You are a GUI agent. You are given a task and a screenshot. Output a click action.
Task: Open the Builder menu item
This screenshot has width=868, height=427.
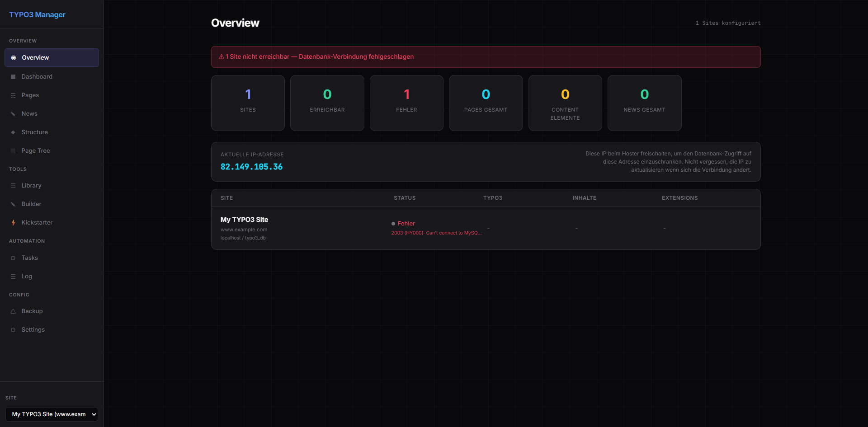(x=31, y=204)
